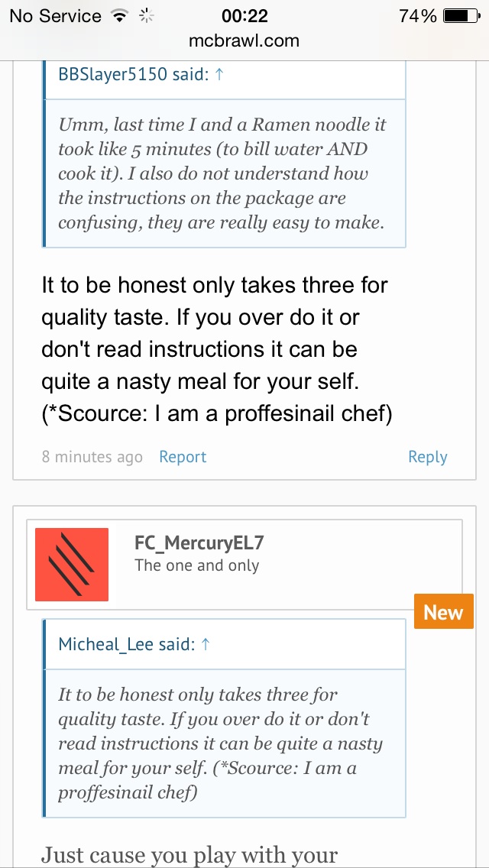Click "The one and only" user title
Image resolution: width=489 pixels, height=868 pixels.
[196, 565]
